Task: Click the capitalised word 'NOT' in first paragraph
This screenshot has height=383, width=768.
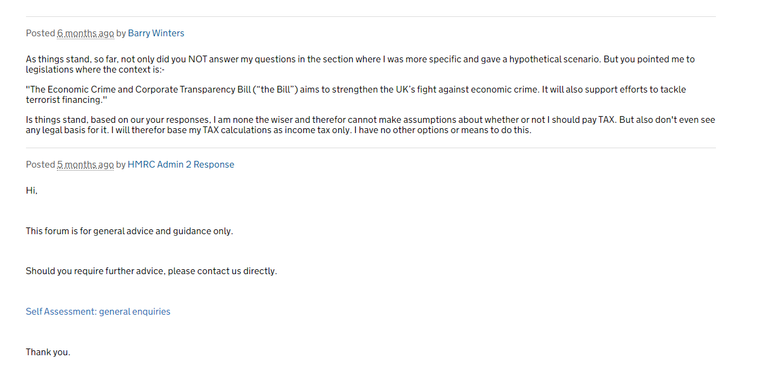Action: click(197, 59)
